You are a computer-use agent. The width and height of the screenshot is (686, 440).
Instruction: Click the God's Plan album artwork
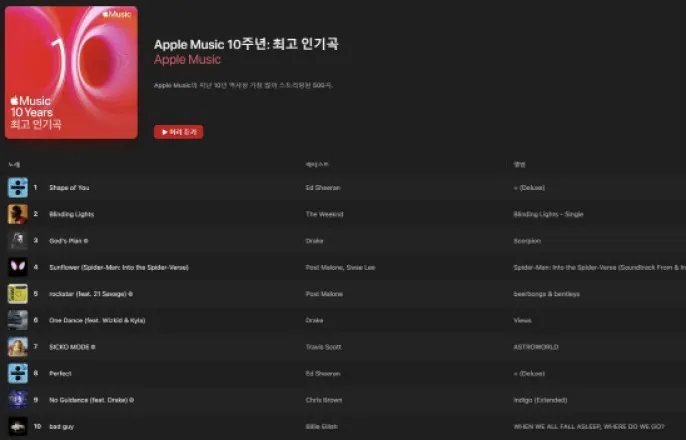(18, 241)
